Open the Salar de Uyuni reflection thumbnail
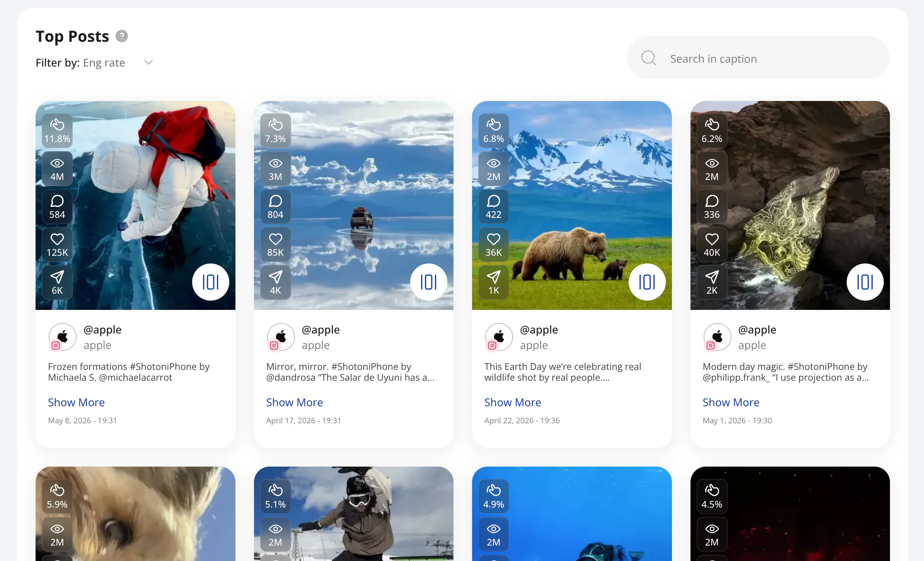924x561 pixels. pyautogui.click(x=354, y=205)
